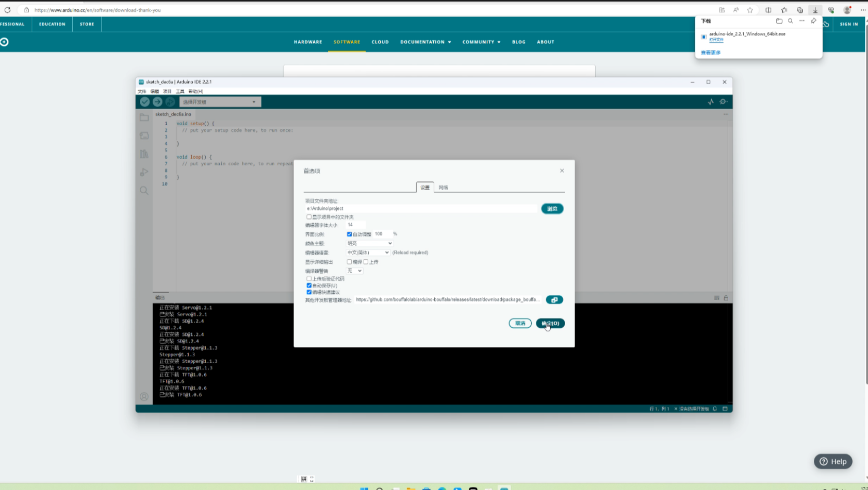
Task: Click the Cancel button in preferences dialog
Action: point(520,324)
